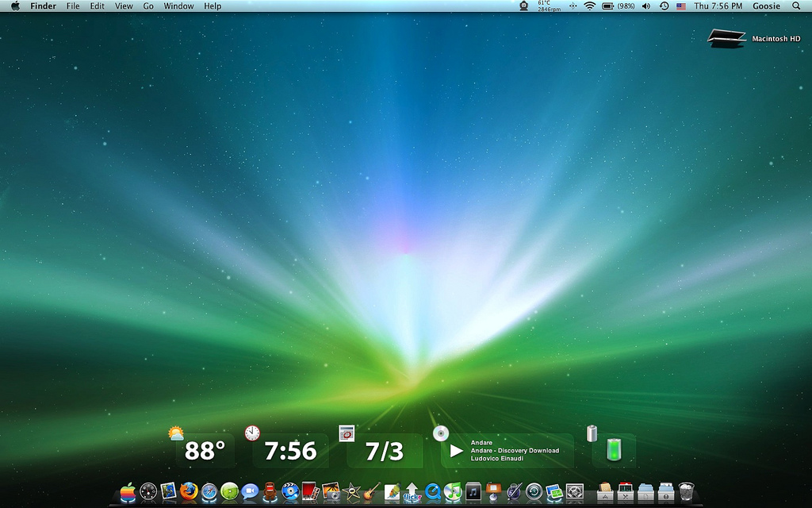Open the Downloads stack in dock
812x508 pixels.
tap(666, 491)
